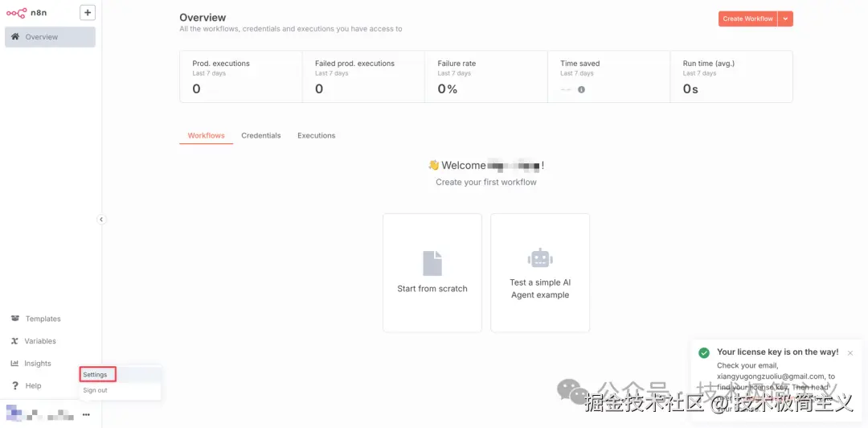This screenshot has height=428, width=868.
Task: Click the Overview home icon
Action: click(x=15, y=36)
